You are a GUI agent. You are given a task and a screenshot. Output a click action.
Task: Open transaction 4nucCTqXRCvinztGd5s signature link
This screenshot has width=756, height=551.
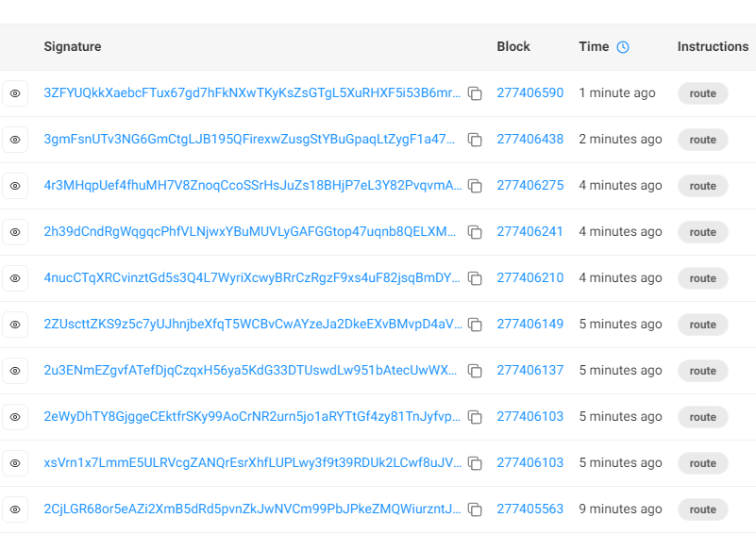(252, 277)
